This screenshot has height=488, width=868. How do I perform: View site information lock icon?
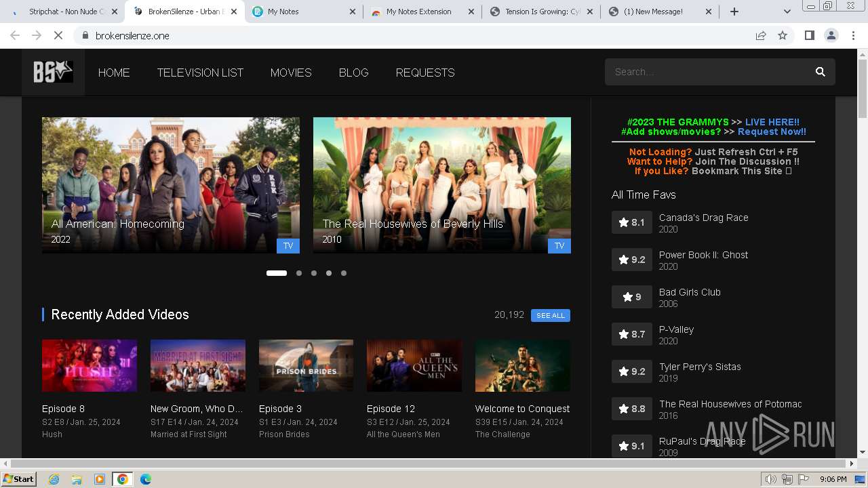[x=85, y=36]
